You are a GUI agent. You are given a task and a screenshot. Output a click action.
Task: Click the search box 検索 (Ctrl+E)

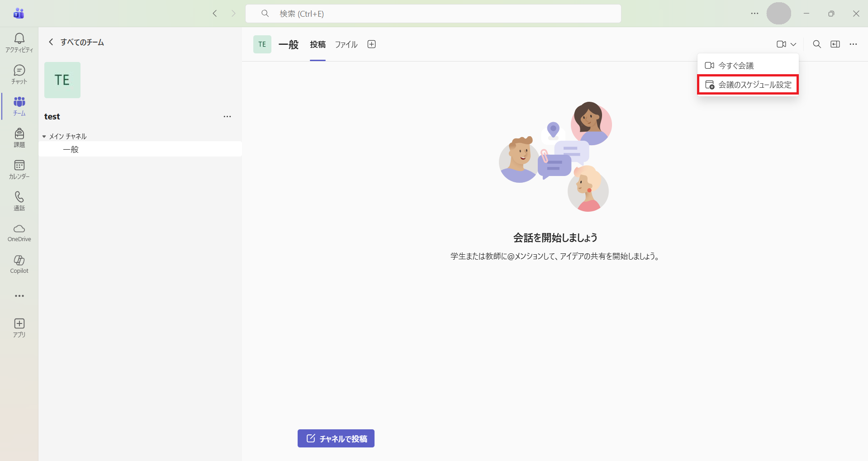pos(433,14)
